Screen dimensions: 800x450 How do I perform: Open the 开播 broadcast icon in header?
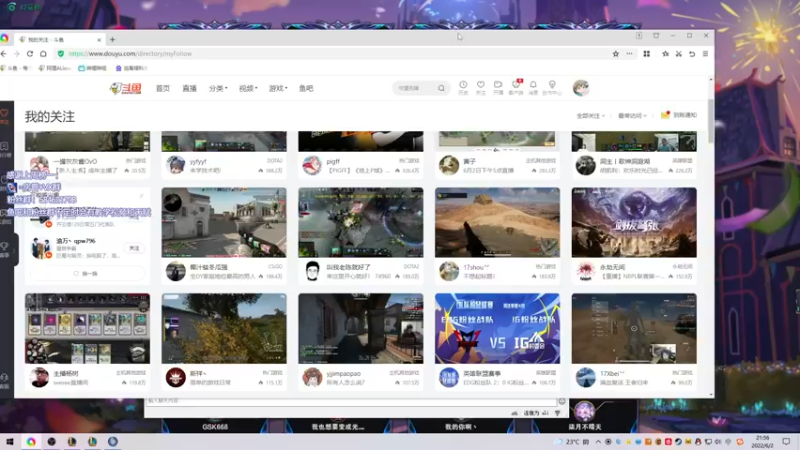498,87
